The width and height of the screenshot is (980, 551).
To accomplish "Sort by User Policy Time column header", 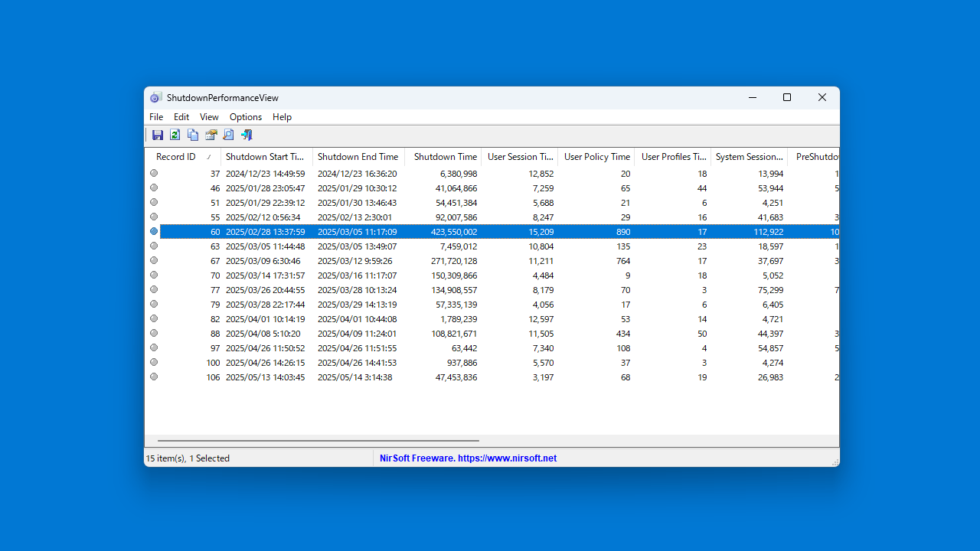I will [596, 157].
